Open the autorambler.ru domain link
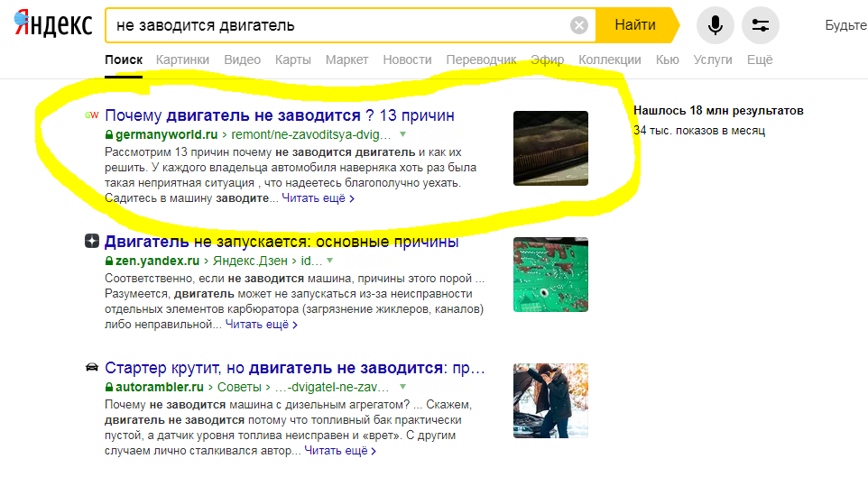The image size is (868, 477). tap(160, 387)
